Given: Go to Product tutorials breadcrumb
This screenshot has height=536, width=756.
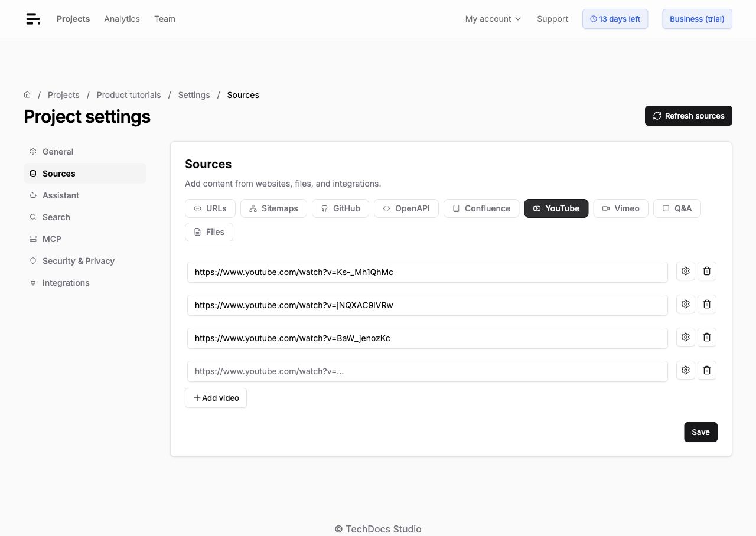Looking at the screenshot, I should point(129,95).
